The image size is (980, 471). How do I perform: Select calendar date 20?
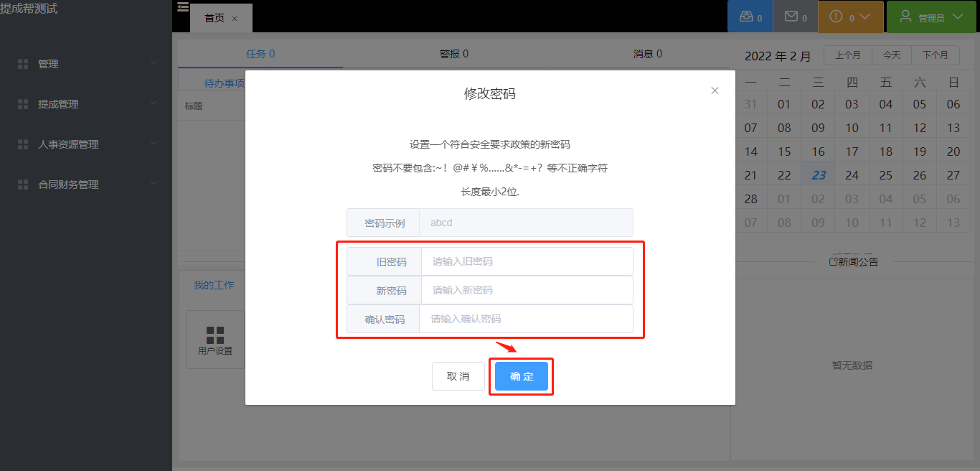pos(953,151)
